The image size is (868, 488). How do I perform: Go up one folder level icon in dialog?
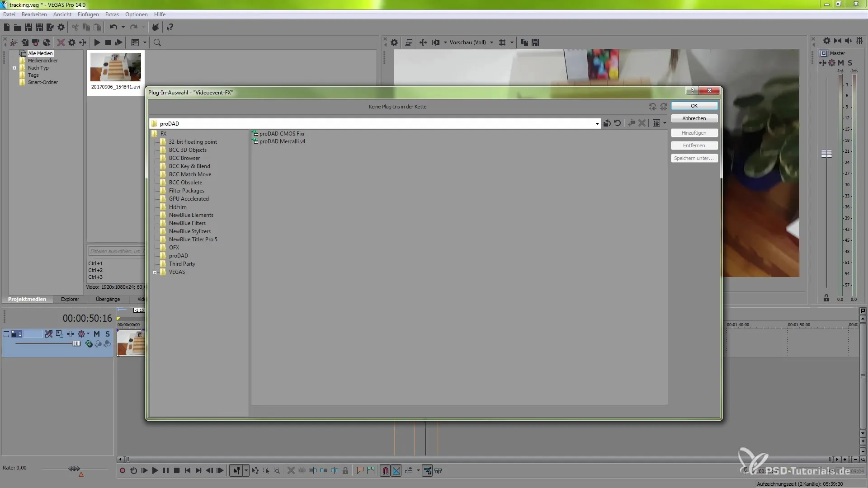pos(607,123)
